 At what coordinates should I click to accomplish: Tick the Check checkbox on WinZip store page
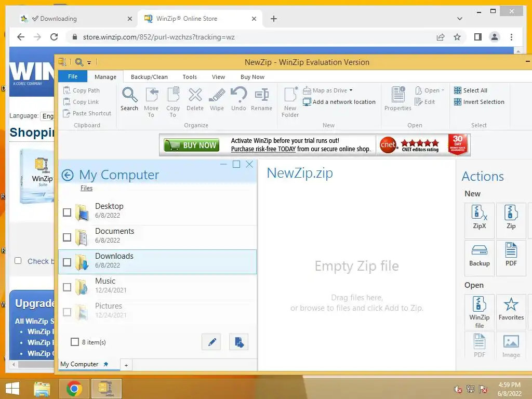(18, 261)
